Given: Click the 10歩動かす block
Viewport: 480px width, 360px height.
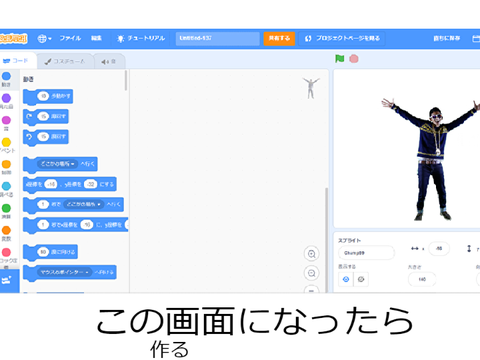Looking at the screenshot, I should click(48, 97).
